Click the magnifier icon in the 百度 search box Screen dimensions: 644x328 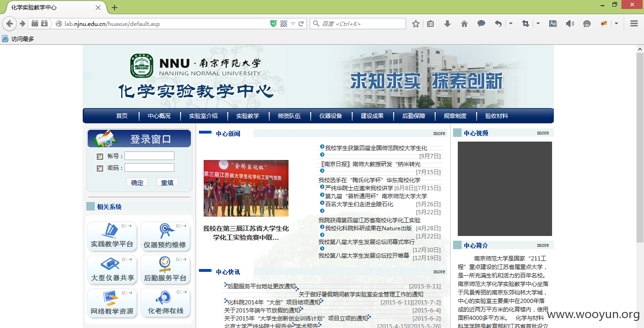pyautogui.click(x=316, y=24)
